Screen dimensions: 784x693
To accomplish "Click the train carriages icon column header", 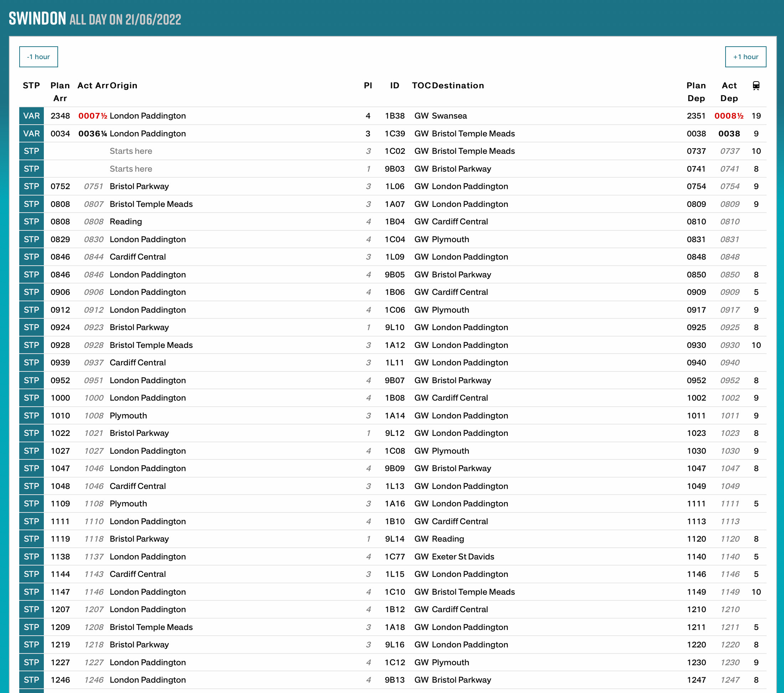I will [x=755, y=85].
